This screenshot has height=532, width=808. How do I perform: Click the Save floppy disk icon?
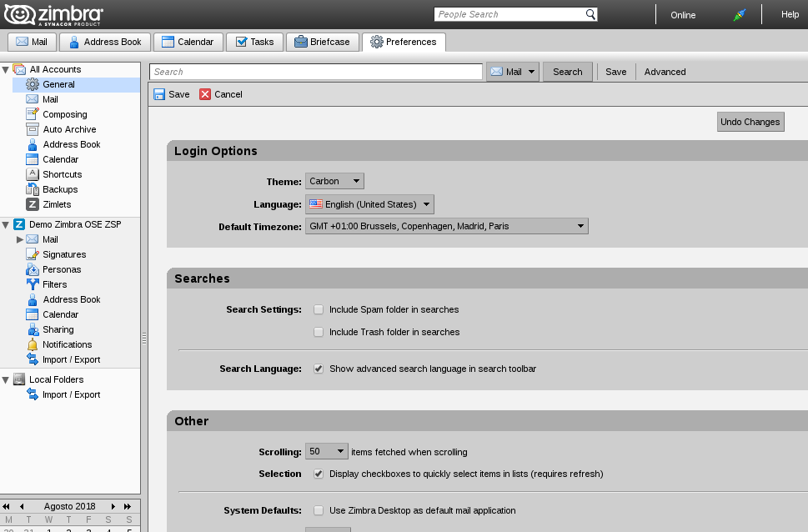tap(159, 94)
